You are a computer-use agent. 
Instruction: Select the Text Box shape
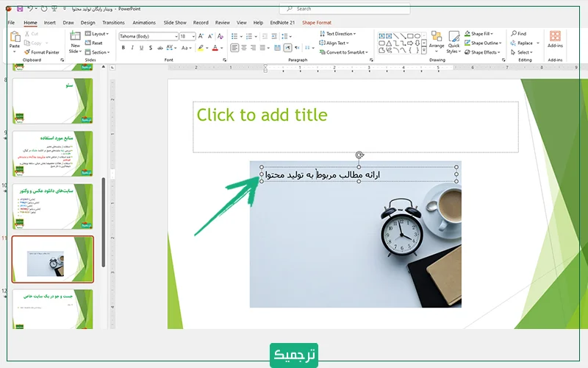[381, 36]
